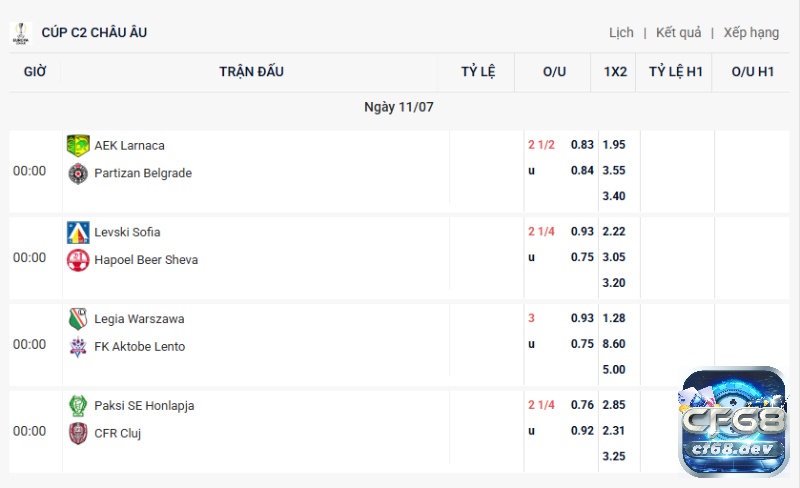Click 8.60 odds in Legia Warszawa match
The width and height of the screenshot is (800, 488).
614,344
